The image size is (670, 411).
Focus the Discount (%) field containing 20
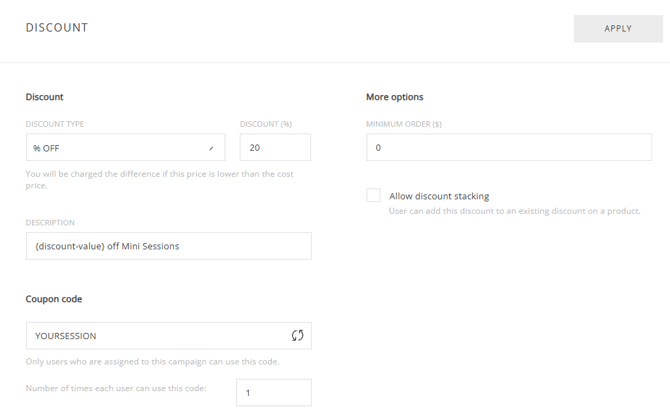[x=275, y=148]
